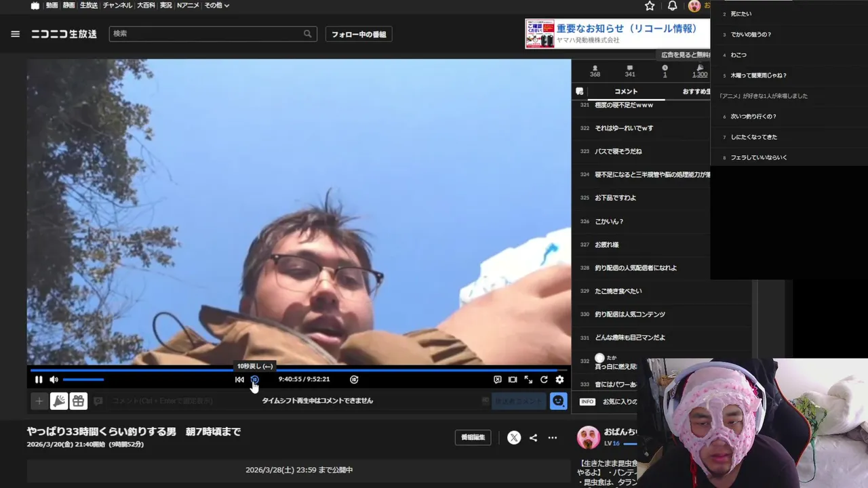Open the star favorites icon in header
868x488 pixels.
[x=650, y=6]
